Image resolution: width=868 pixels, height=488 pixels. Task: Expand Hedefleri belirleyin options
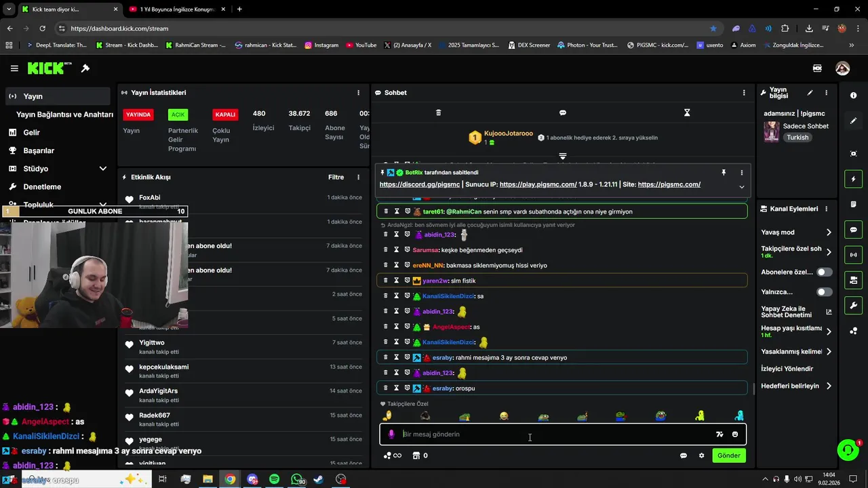[x=829, y=386]
